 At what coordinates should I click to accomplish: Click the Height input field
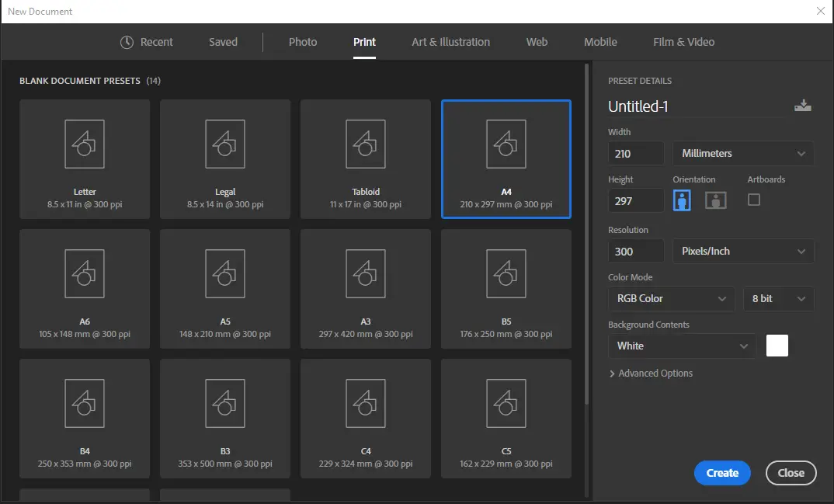coord(636,201)
